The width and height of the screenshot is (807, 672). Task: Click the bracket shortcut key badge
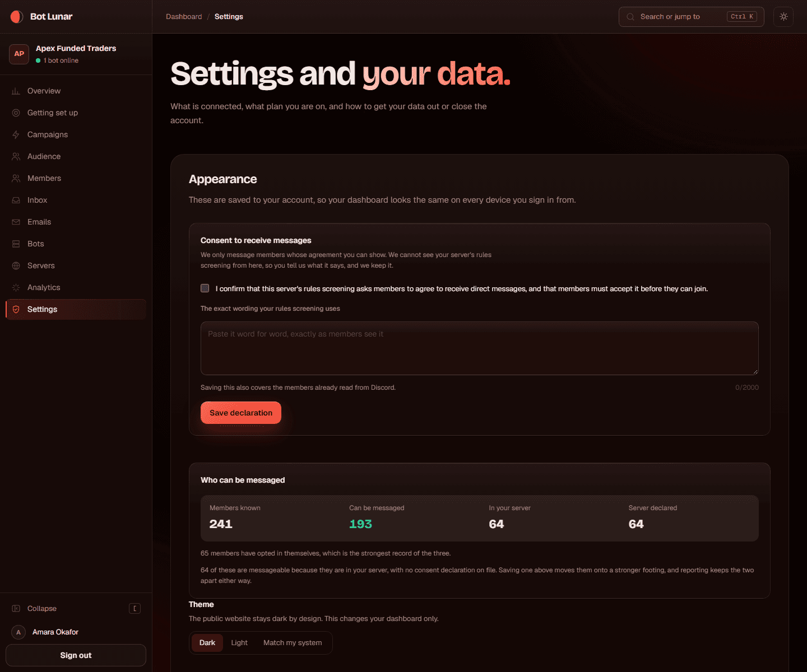[134, 608]
